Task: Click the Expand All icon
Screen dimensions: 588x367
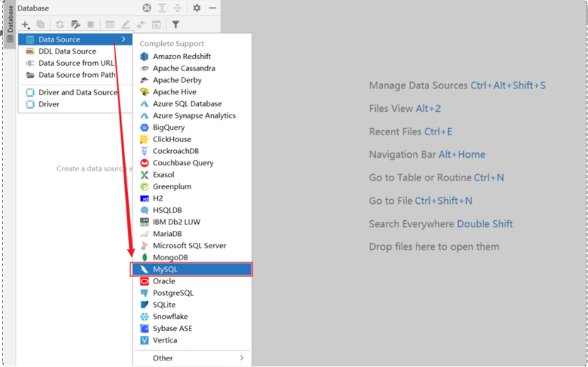Action: tap(162, 8)
